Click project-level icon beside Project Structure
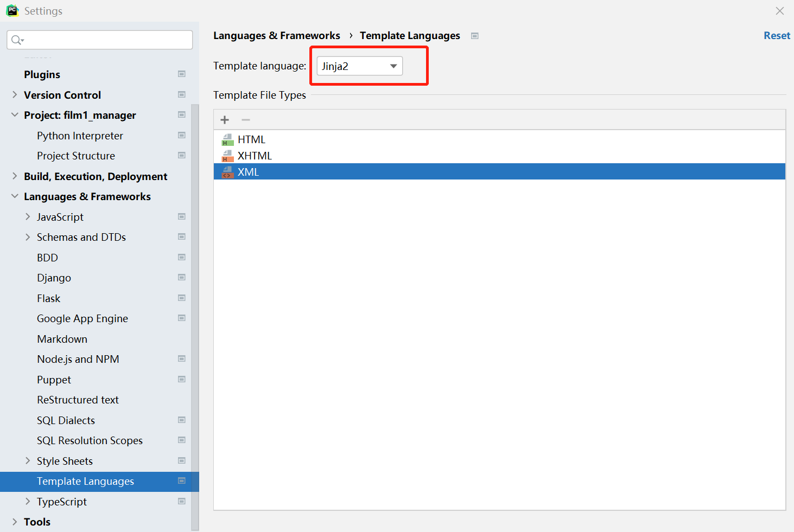 182,155
